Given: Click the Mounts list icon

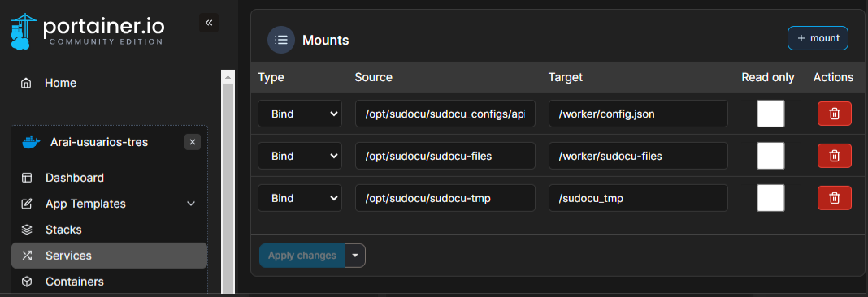Looking at the screenshot, I should point(281,40).
